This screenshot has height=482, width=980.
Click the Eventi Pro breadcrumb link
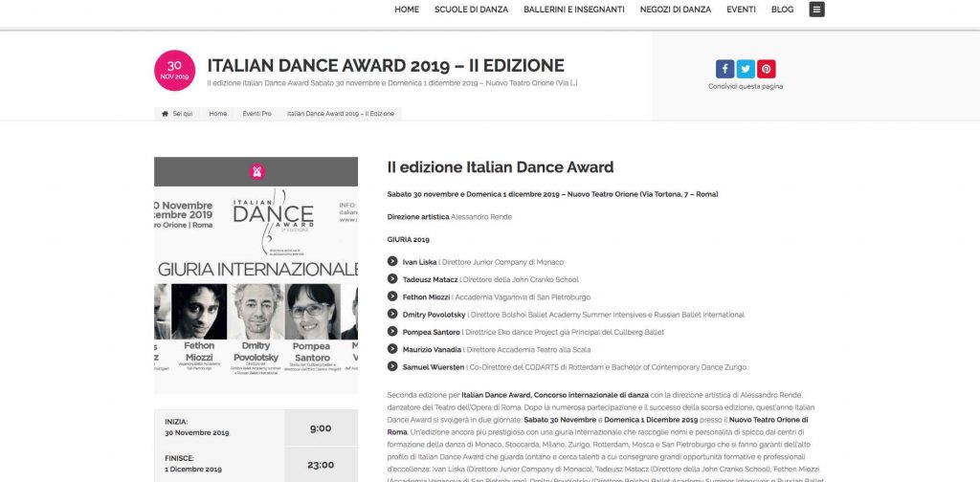256,114
